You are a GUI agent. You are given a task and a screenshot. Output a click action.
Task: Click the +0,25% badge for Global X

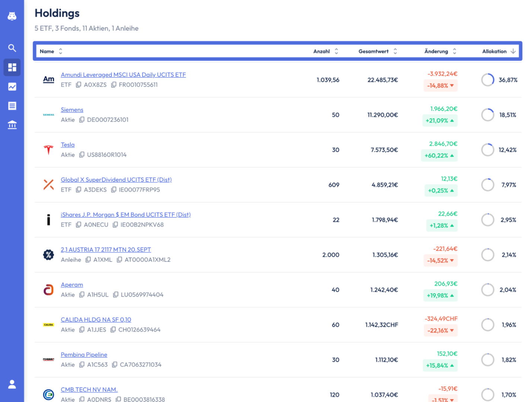pyautogui.click(x=441, y=191)
